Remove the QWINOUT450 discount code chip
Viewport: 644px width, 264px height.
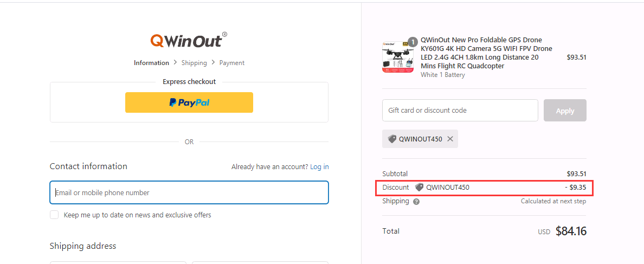click(x=450, y=139)
